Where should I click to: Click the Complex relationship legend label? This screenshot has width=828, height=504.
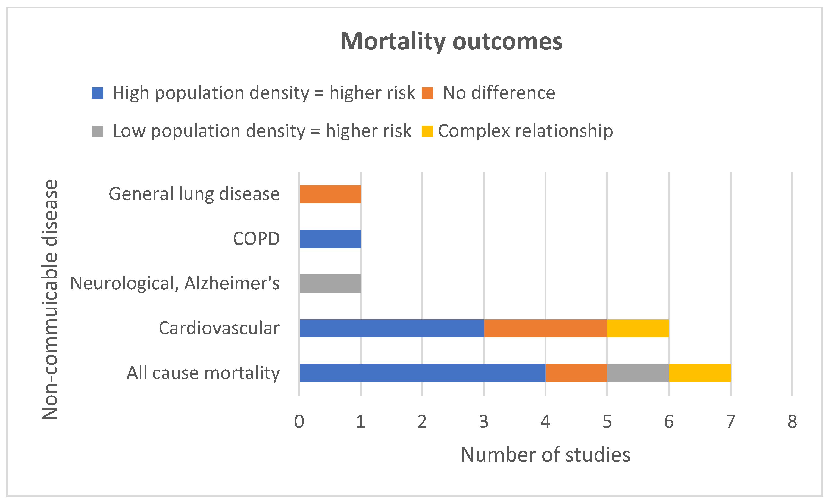[x=526, y=131]
